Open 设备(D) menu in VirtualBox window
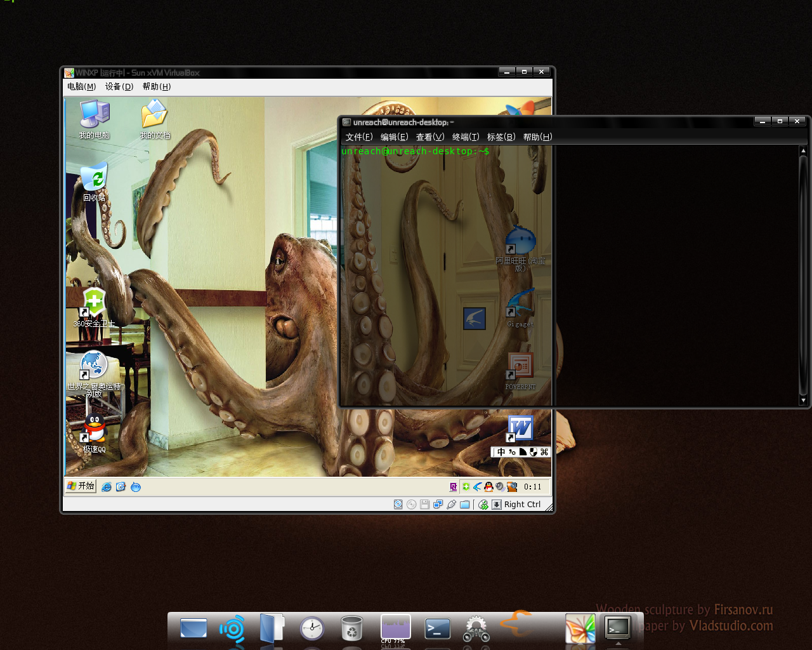 pyautogui.click(x=119, y=86)
